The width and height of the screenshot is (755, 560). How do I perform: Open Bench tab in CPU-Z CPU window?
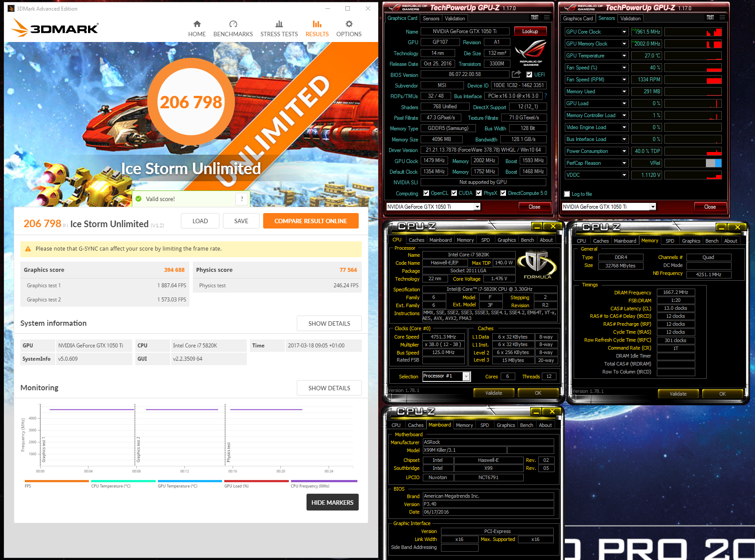click(x=527, y=240)
